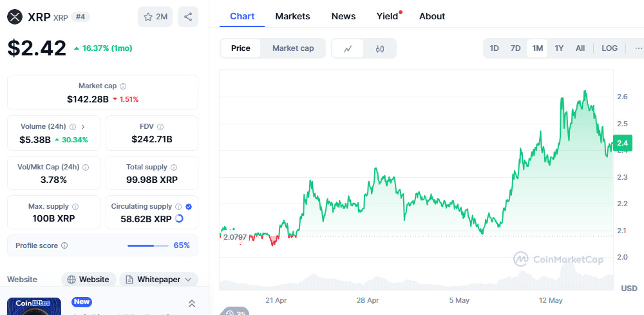The width and height of the screenshot is (644, 315).
Task: Click the New badge on promo
Action: click(x=82, y=302)
